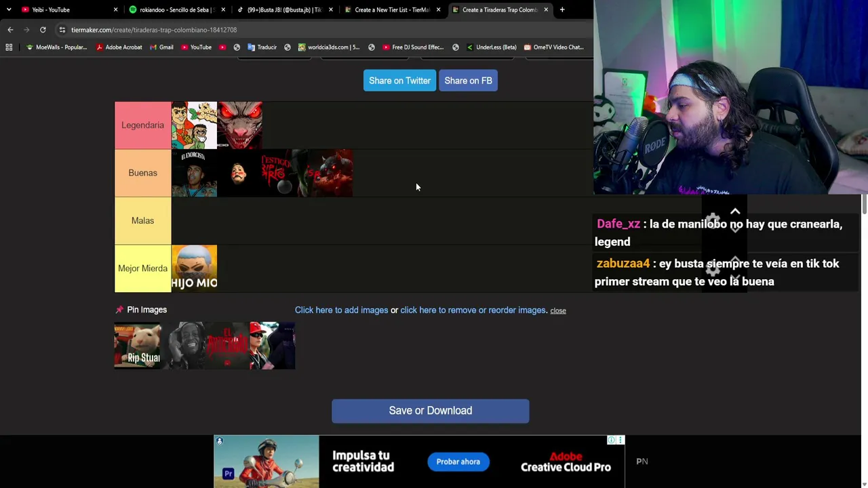Select the cartoon characters image in Legendaria

(194, 125)
